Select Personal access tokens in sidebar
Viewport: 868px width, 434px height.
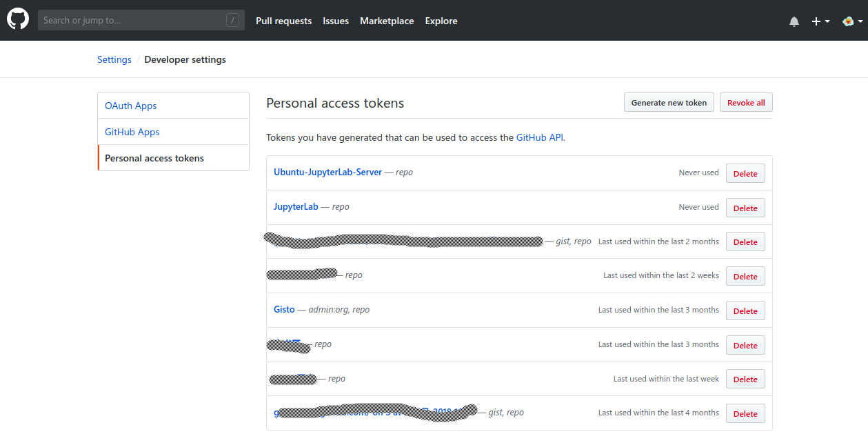[173, 158]
